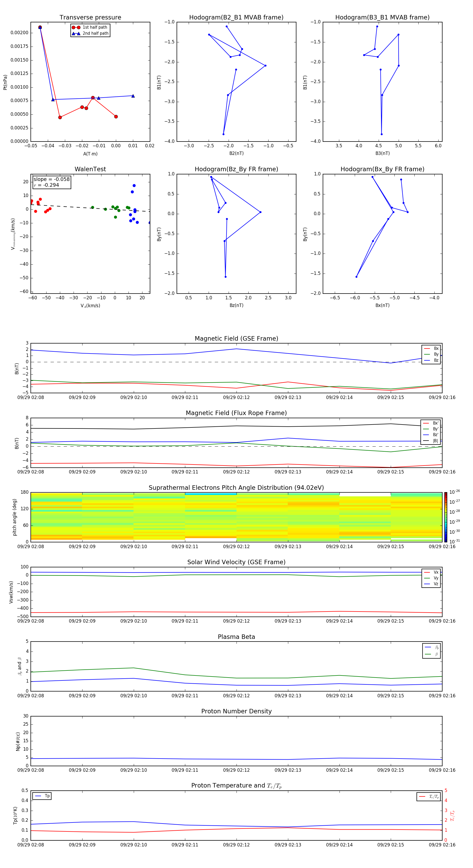Click the 'pitch angle (deg)' axis label

coord(14,517)
